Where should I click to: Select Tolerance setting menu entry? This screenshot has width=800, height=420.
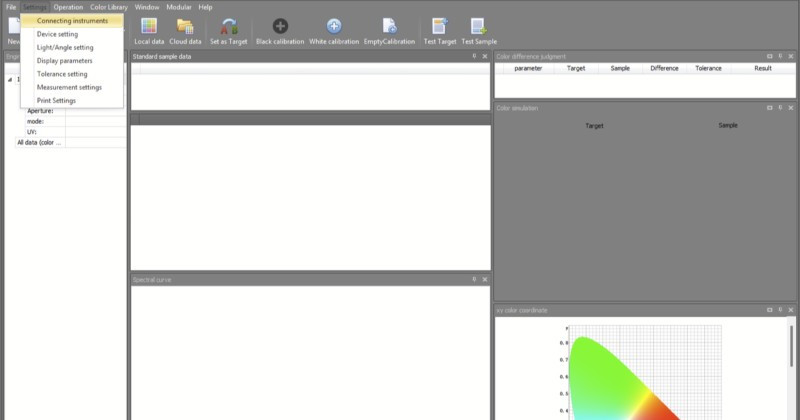[x=72, y=74]
